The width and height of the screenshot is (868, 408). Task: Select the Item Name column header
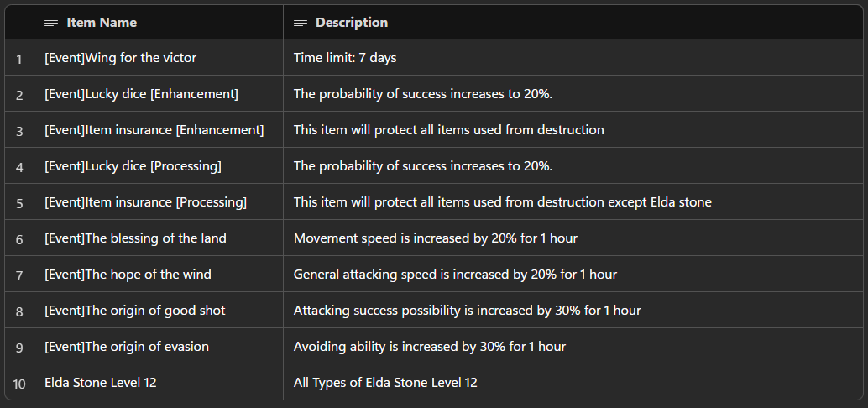point(159,22)
